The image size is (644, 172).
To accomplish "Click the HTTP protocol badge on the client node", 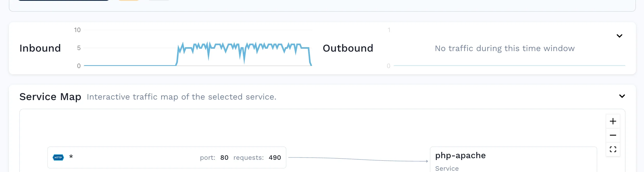I will (x=58, y=157).
